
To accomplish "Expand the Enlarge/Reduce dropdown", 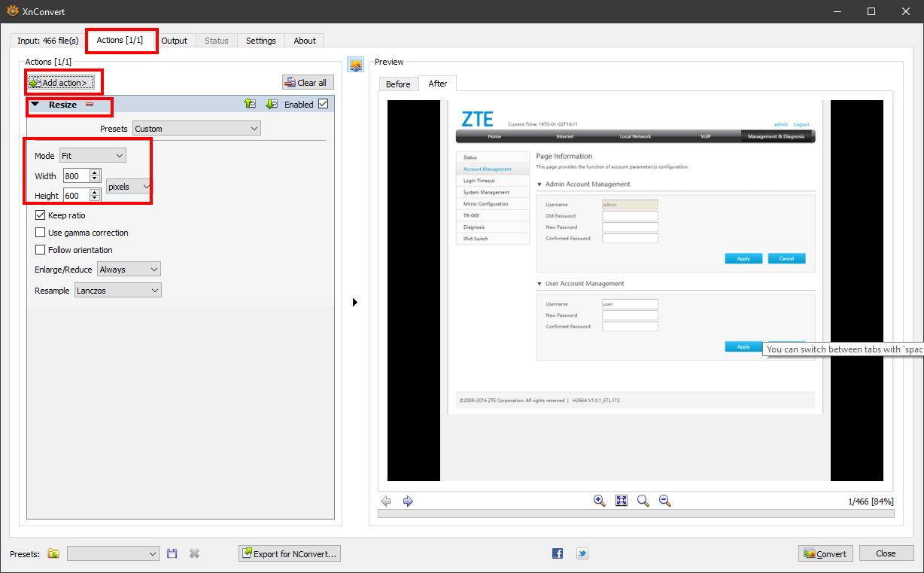I will click(x=129, y=270).
